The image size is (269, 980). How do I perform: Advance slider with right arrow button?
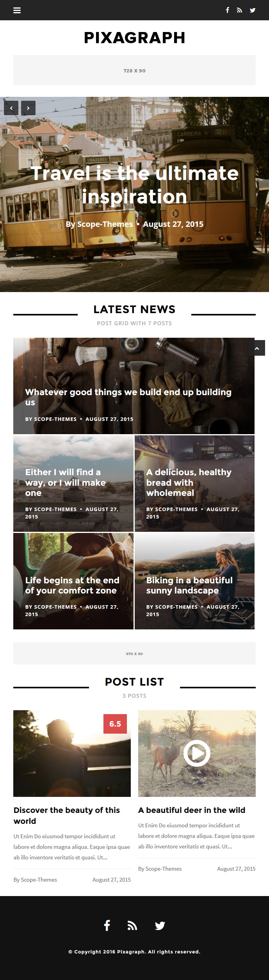(x=28, y=108)
